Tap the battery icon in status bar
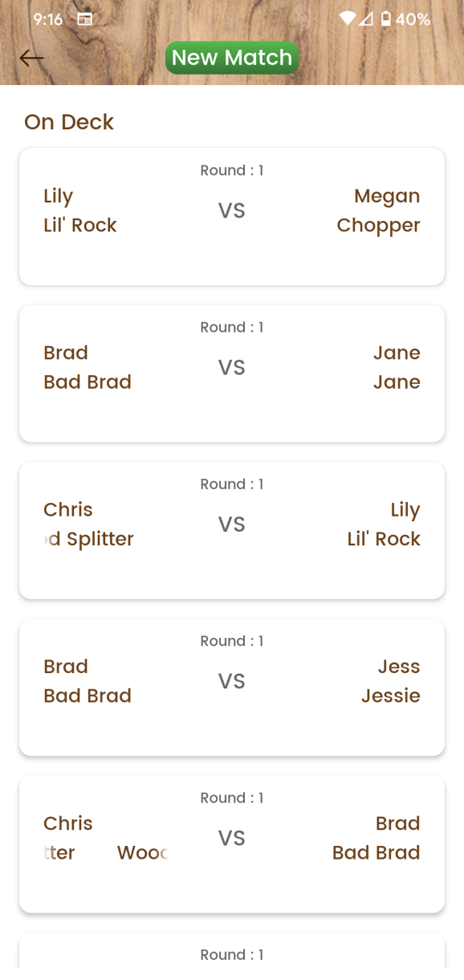Screen dimensions: 464x980 point(386,18)
